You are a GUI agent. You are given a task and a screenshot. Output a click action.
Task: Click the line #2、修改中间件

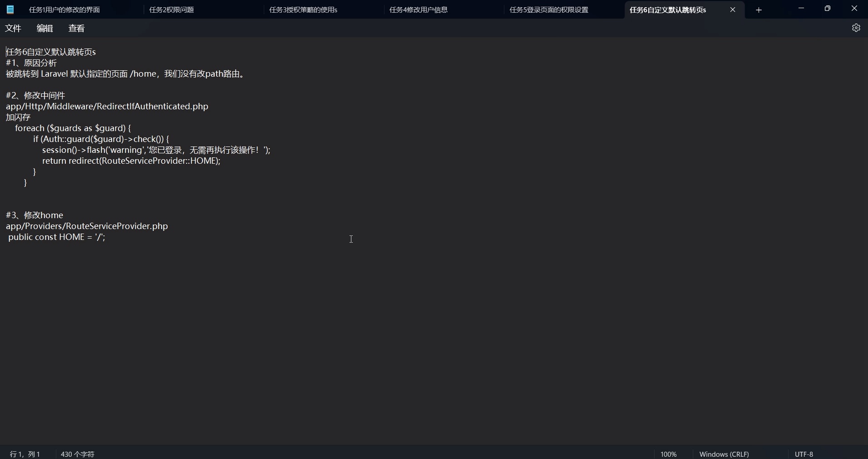(35, 95)
